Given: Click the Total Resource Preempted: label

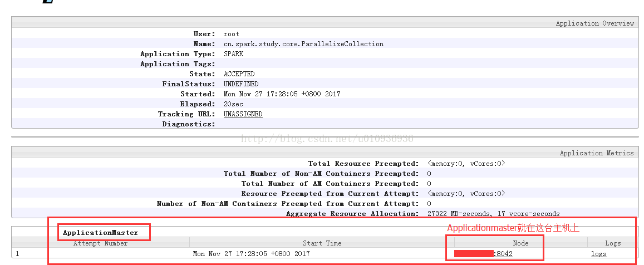Looking at the screenshot, I should pyautogui.click(x=364, y=164).
